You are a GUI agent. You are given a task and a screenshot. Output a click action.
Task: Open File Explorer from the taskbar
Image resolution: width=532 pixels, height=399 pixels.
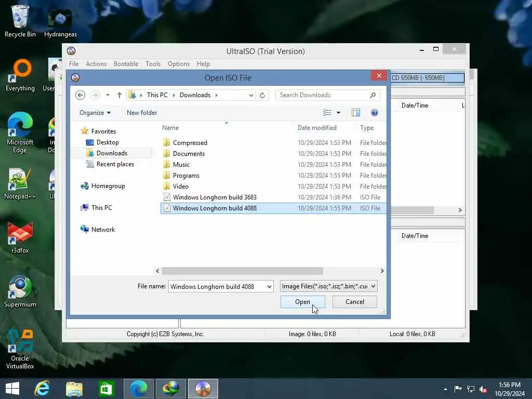pyautogui.click(x=74, y=389)
